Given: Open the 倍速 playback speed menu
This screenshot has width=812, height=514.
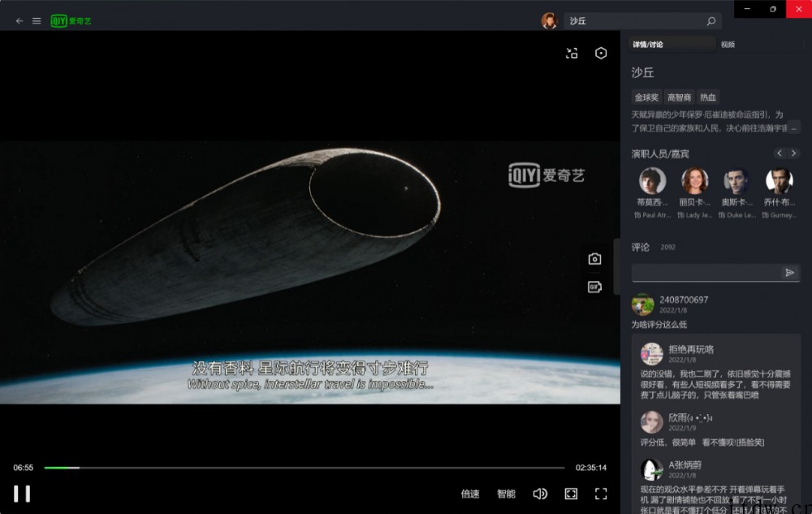Looking at the screenshot, I should 470,494.
